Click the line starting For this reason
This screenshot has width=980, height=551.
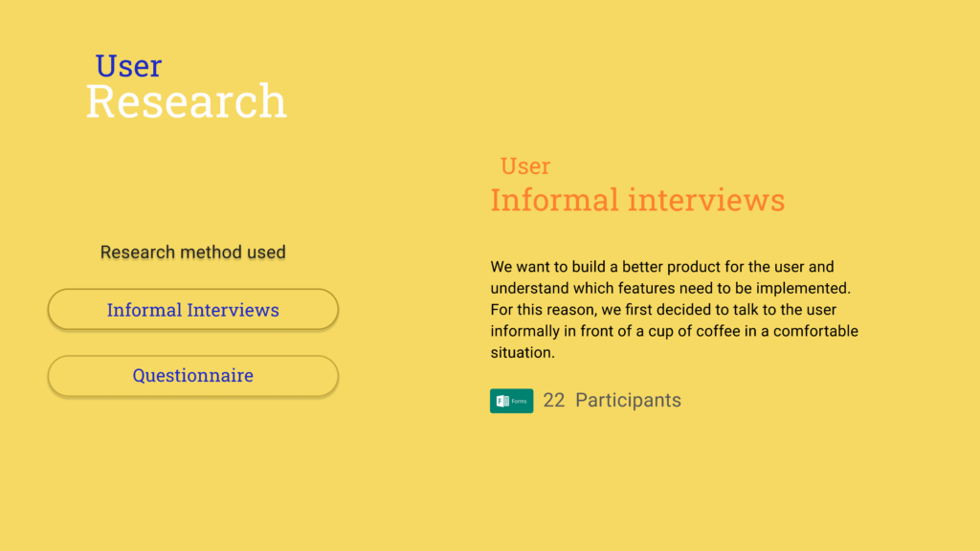tap(663, 310)
